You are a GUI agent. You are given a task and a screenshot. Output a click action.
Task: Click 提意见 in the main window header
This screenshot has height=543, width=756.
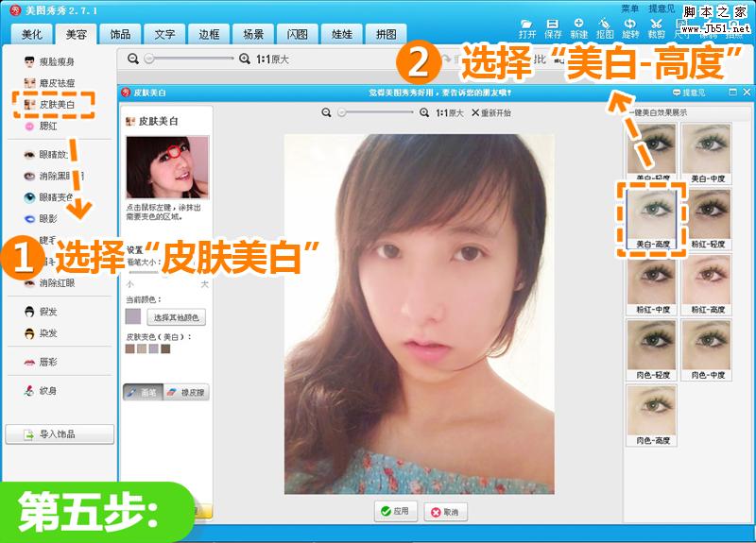(x=661, y=8)
